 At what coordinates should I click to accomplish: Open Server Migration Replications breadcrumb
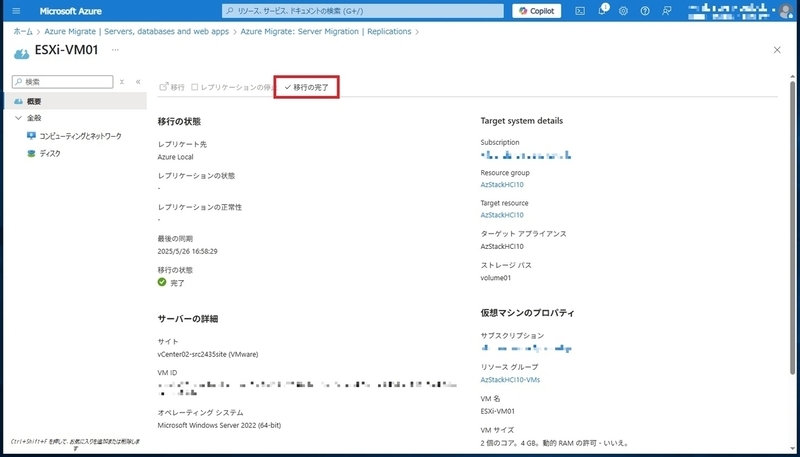(x=326, y=32)
